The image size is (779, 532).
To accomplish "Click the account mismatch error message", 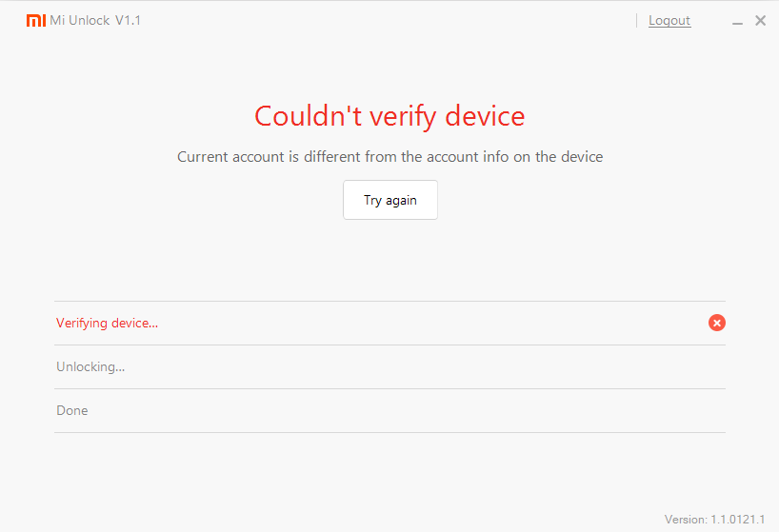I will (x=389, y=156).
